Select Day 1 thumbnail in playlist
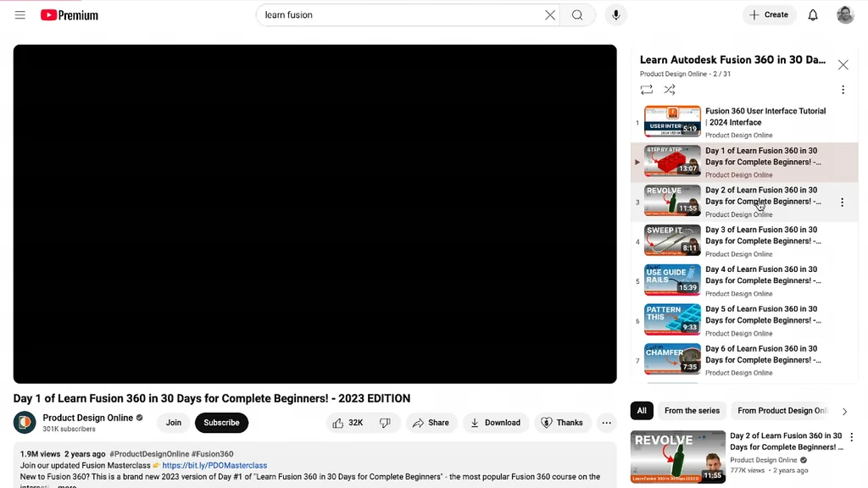The image size is (868, 488). point(672,161)
